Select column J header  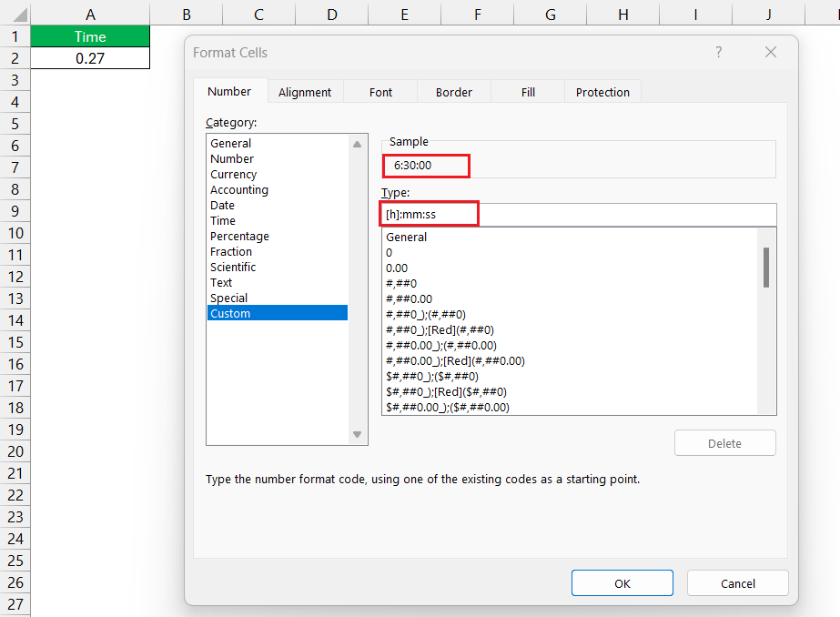pos(769,15)
